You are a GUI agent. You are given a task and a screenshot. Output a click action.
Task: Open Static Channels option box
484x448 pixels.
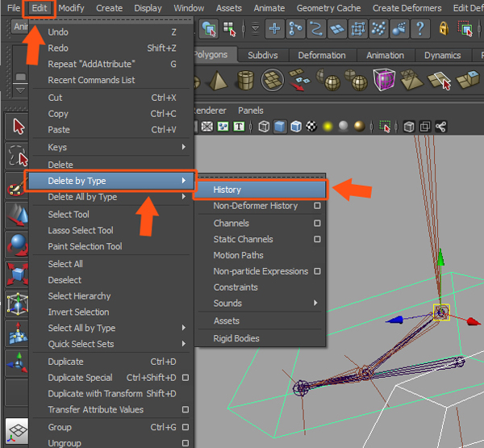[317, 239]
